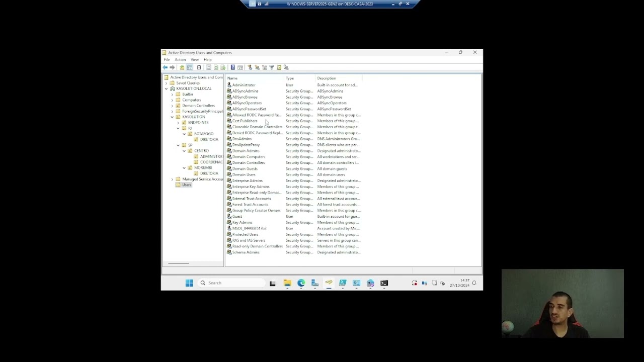The image size is (644, 362).
Task: Select the Administrator user row
Action: click(244, 85)
